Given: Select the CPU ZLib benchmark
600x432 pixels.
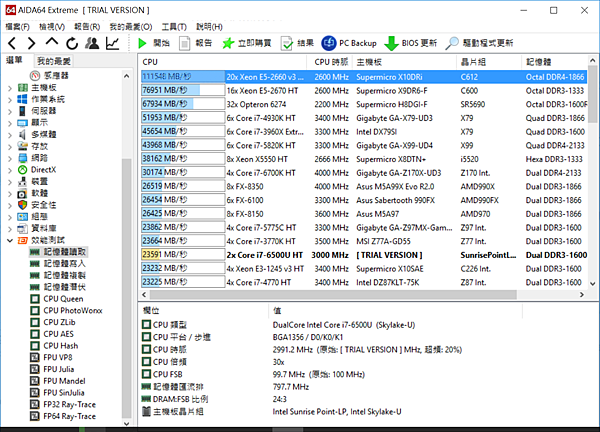Looking at the screenshot, I should [x=53, y=322].
